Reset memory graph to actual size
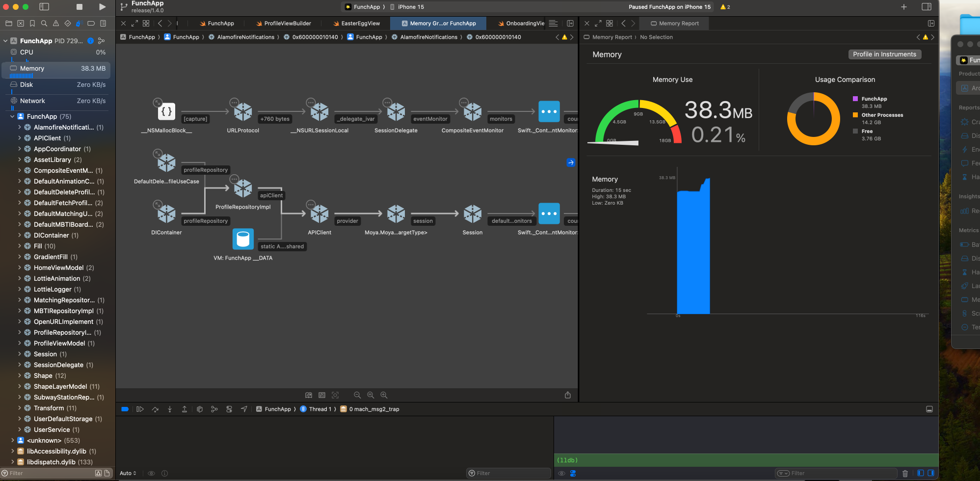980x481 pixels. click(371, 395)
